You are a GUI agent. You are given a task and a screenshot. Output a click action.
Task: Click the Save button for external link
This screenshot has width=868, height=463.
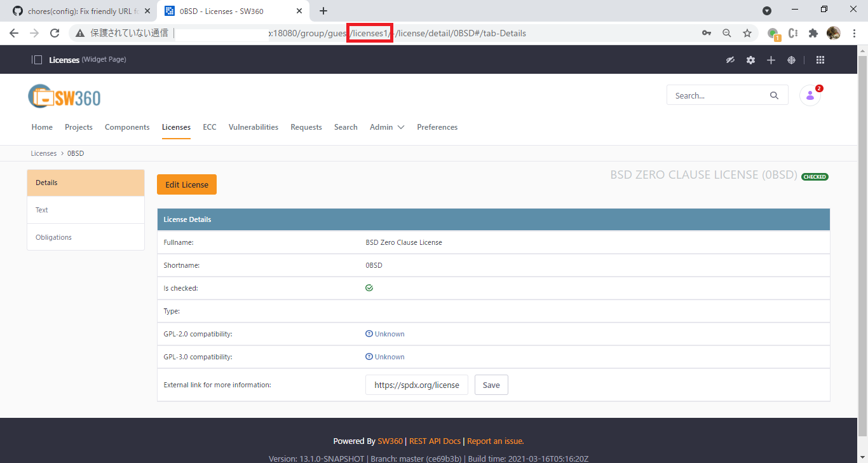pos(491,385)
